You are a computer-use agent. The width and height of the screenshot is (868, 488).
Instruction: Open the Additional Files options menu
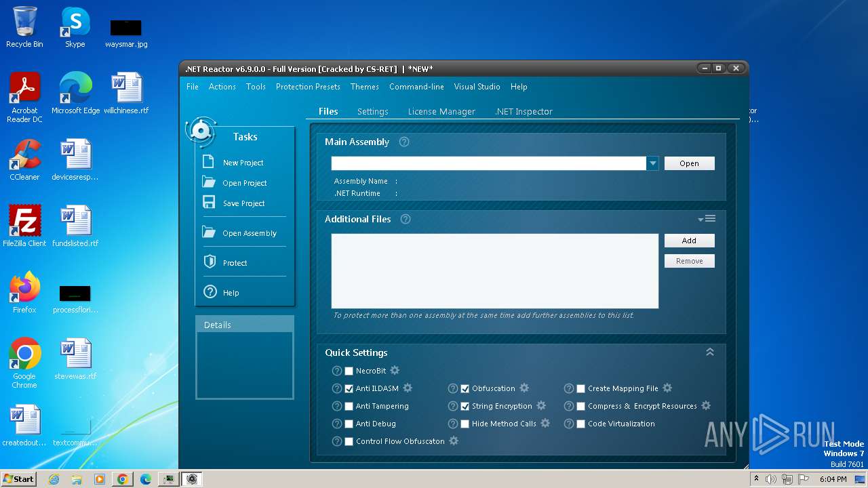tap(707, 218)
